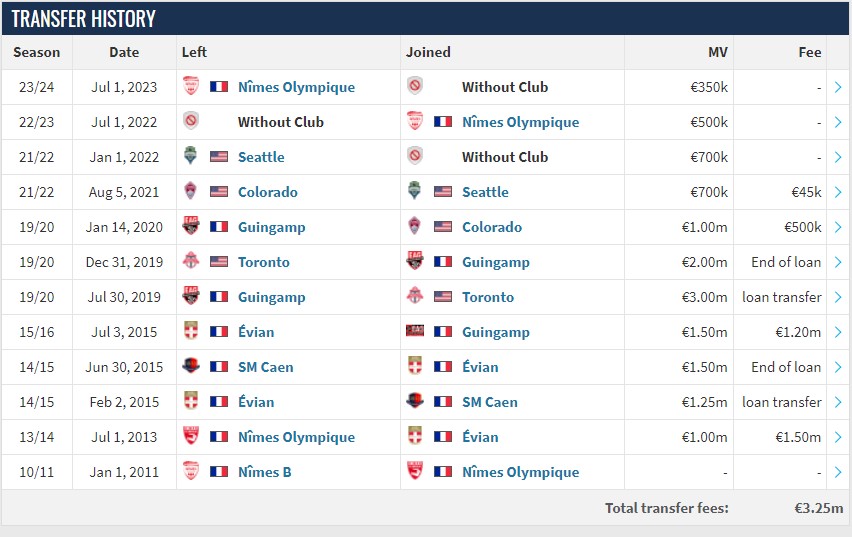Viewport: 852px width, 537px height.
Task: Click Évian crest in Feb 2, 2015 left column
Action: (x=191, y=401)
